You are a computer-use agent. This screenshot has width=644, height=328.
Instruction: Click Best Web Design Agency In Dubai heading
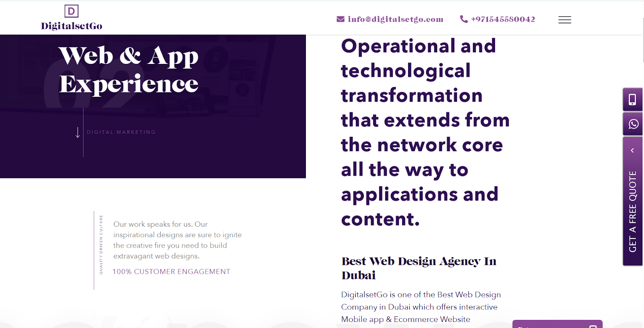click(419, 268)
